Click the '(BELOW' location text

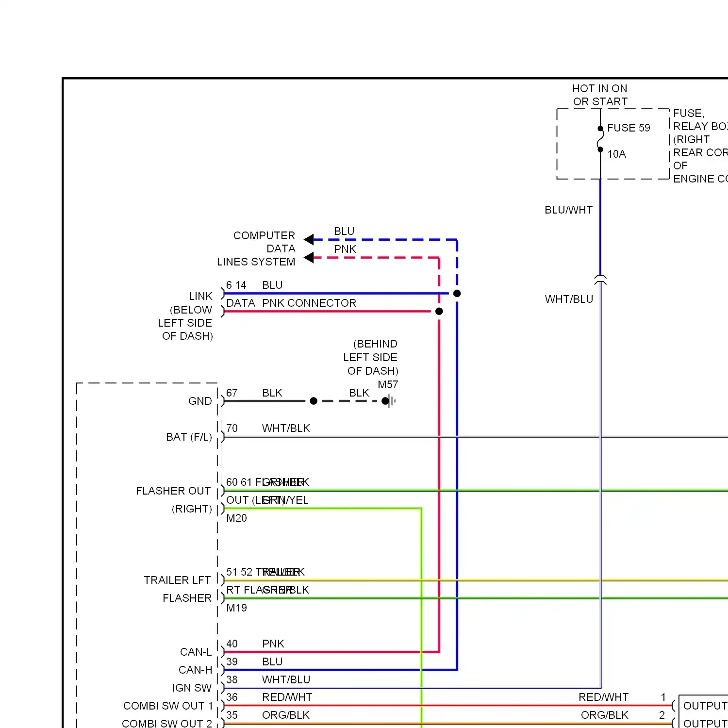(x=191, y=310)
